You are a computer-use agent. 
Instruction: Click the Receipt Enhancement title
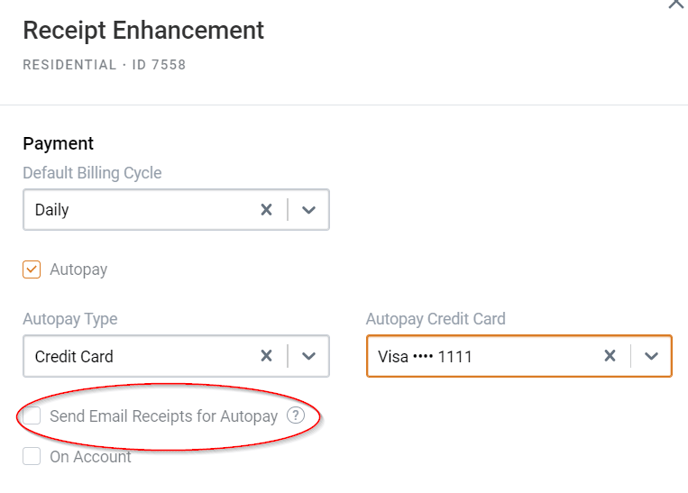click(x=143, y=31)
